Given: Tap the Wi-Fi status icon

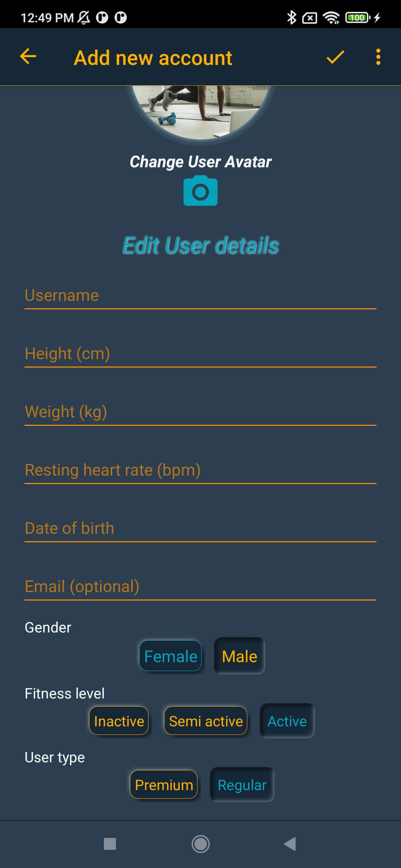Looking at the screenshot, I should click(x=331, y=17).
